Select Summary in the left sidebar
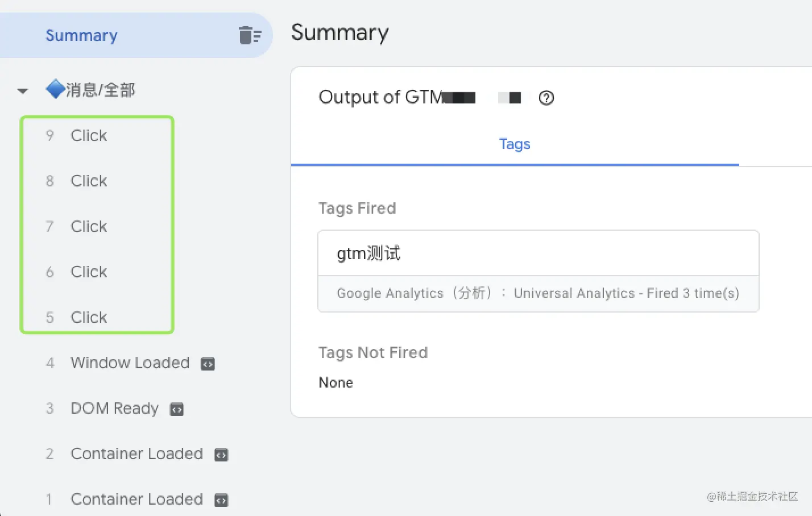Image resolution: width=812 pixels, height=516 pixels. pyautogui.click(x=81, y=35)
